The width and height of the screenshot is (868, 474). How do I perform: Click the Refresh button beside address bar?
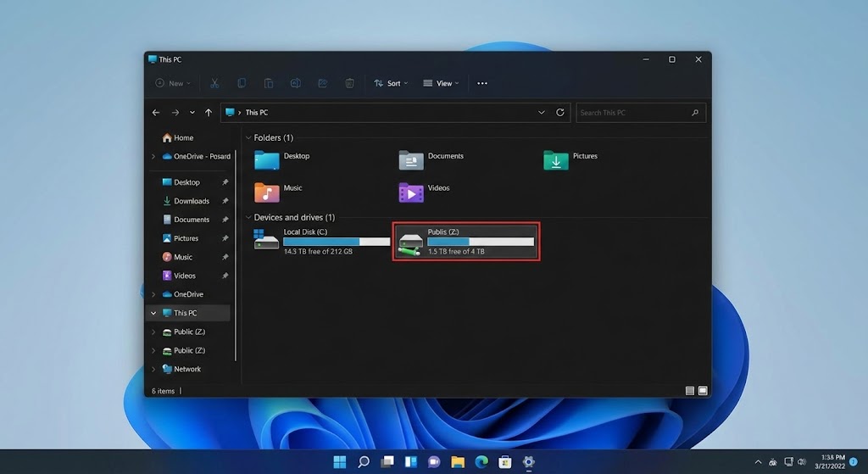560,112
